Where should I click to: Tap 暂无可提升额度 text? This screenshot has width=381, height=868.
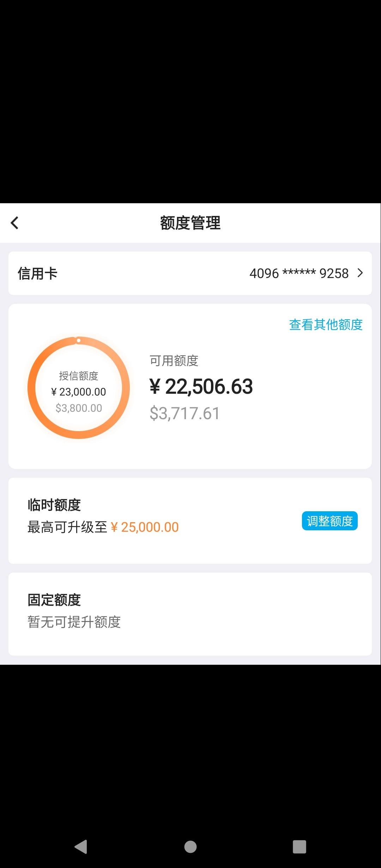74,622
